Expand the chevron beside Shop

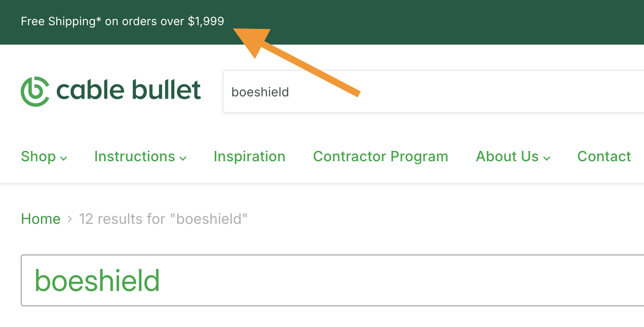pos(64,158)
